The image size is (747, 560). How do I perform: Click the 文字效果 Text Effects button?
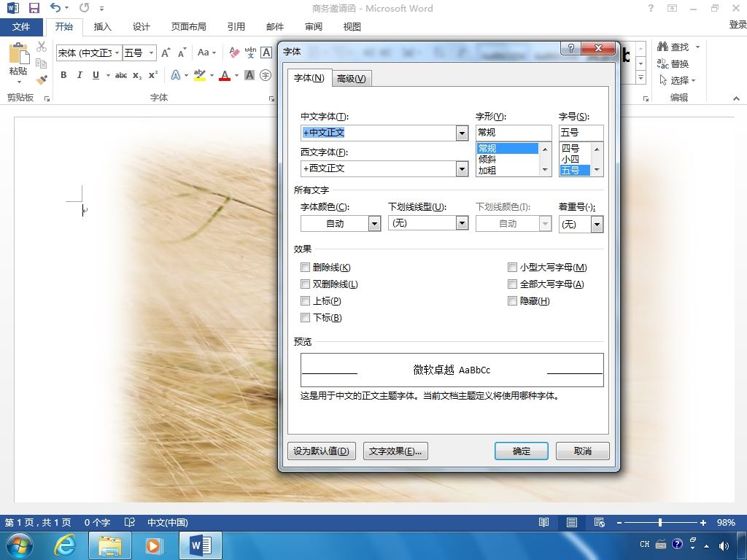pos(395,451)
